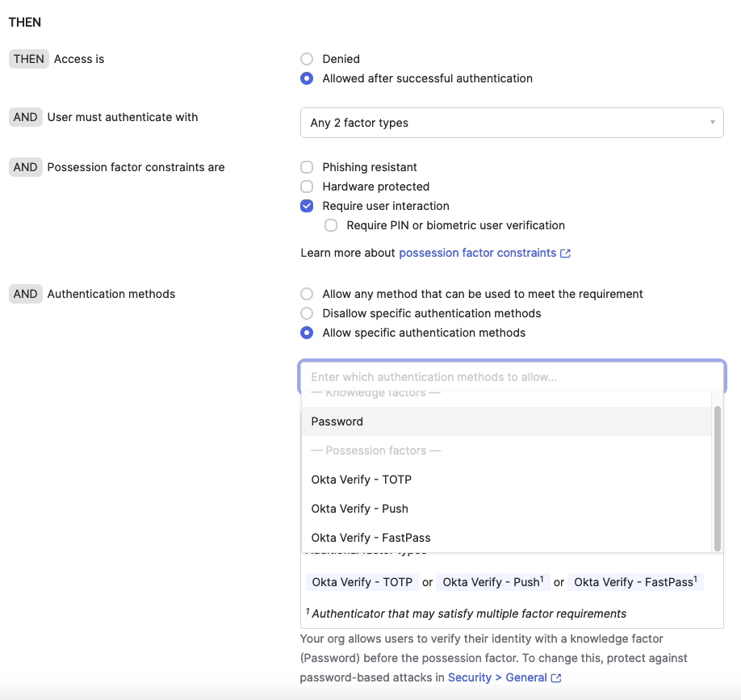
Task: Select Okta Verify - FastPass option
Action: coord(370,538)
